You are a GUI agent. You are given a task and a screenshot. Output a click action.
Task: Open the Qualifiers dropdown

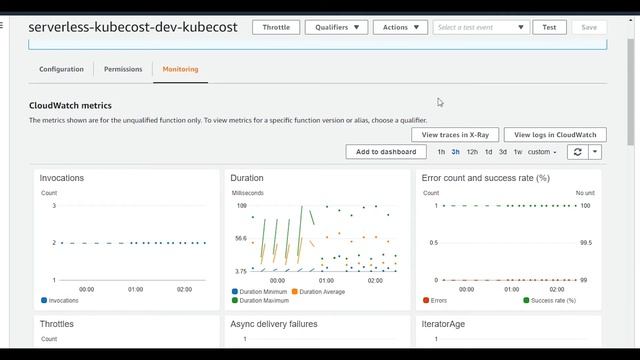coord(336,27)
